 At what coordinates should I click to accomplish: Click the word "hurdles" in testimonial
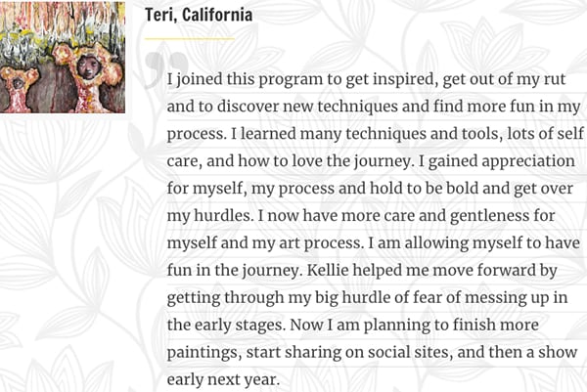coord(223,215)
